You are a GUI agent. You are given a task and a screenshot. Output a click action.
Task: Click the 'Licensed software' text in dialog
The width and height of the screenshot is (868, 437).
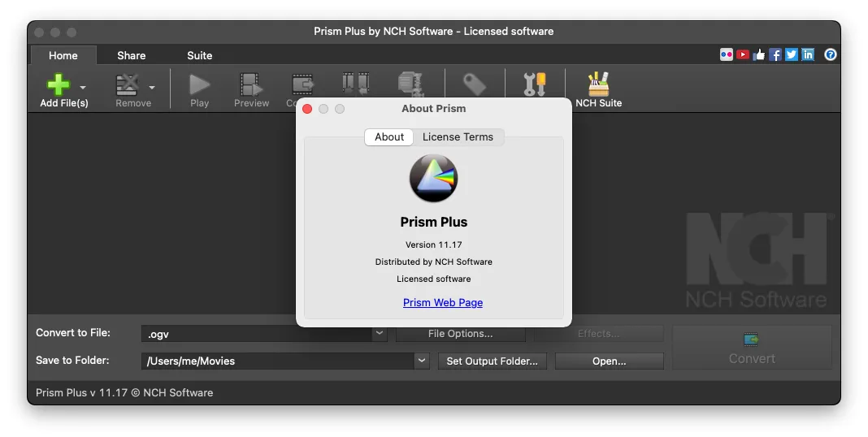433,279
